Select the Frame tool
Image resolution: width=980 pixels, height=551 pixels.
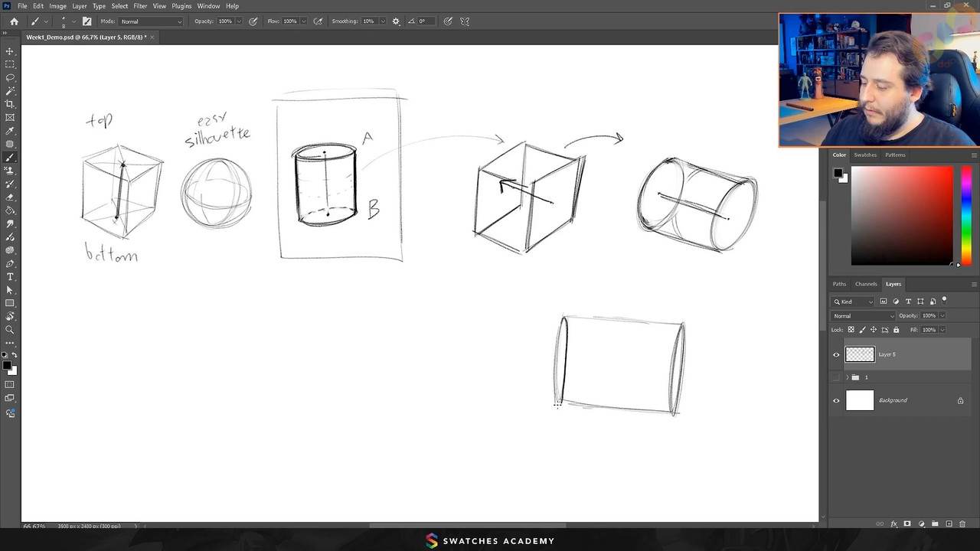pos(10,117)
